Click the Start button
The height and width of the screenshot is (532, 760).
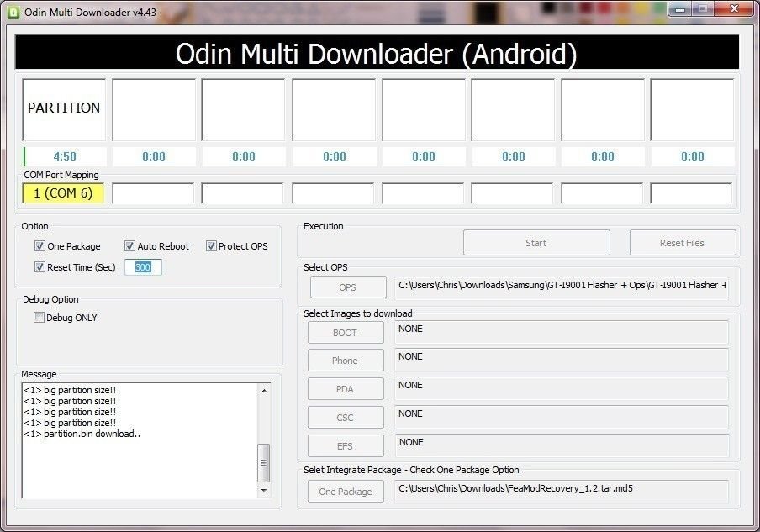(536, 243)
